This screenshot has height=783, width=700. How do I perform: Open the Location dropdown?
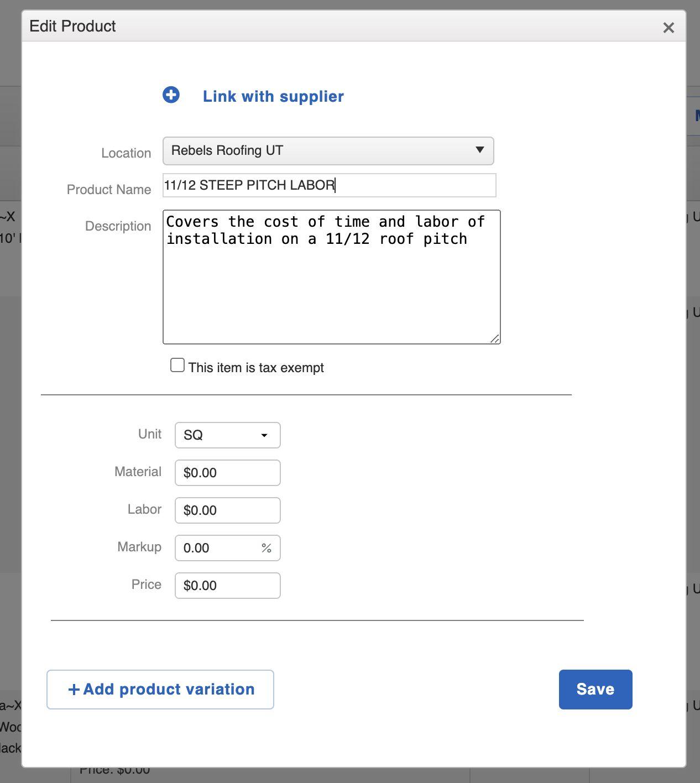328,151
